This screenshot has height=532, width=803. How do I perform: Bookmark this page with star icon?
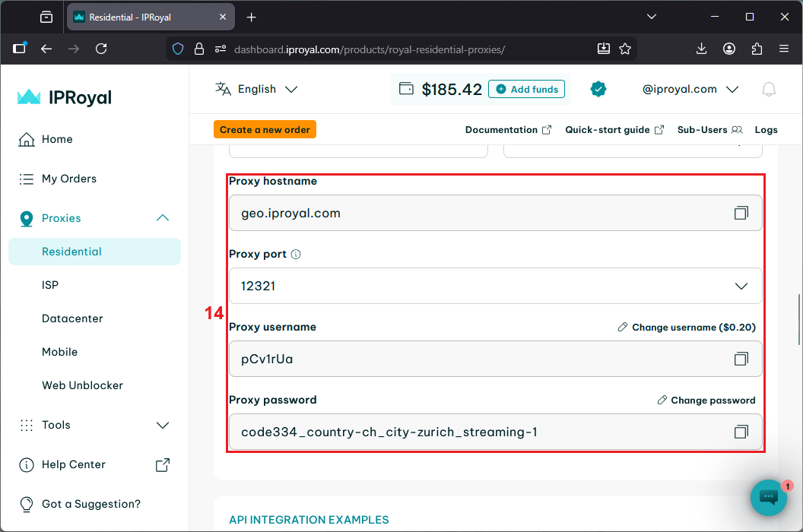click(625, 49)
